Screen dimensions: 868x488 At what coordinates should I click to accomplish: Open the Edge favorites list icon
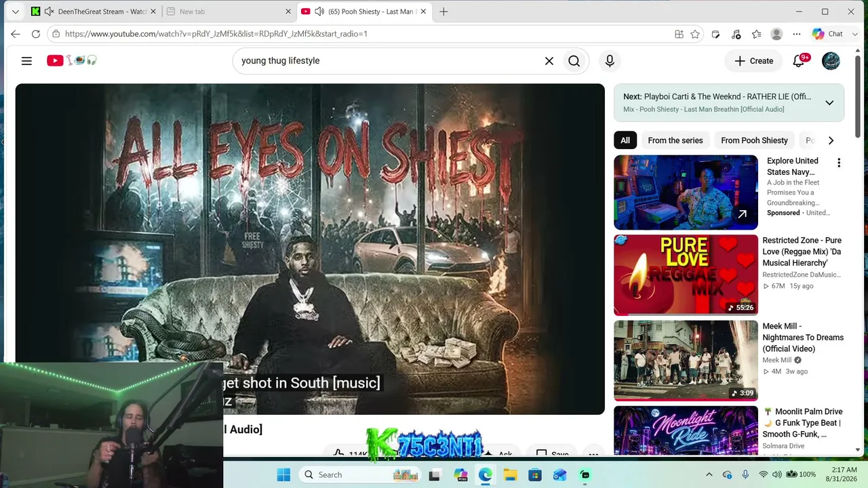[x=756, y=34]
